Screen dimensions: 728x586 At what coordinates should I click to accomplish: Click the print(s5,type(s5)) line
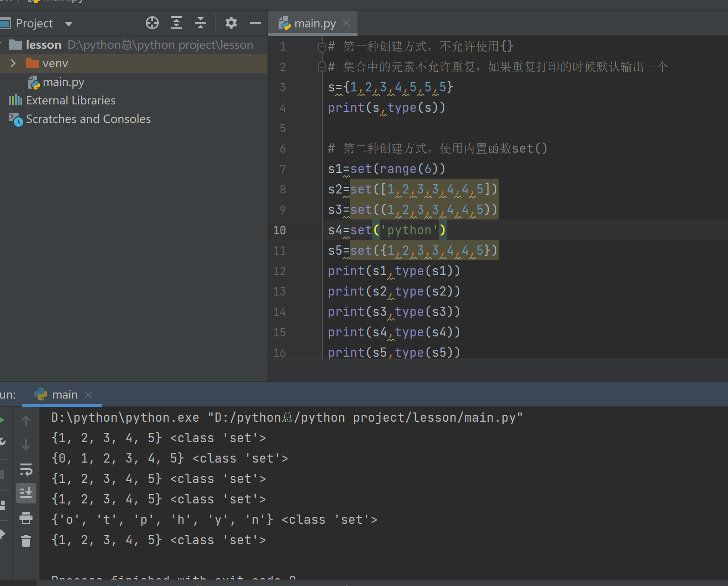pos(394,353)
